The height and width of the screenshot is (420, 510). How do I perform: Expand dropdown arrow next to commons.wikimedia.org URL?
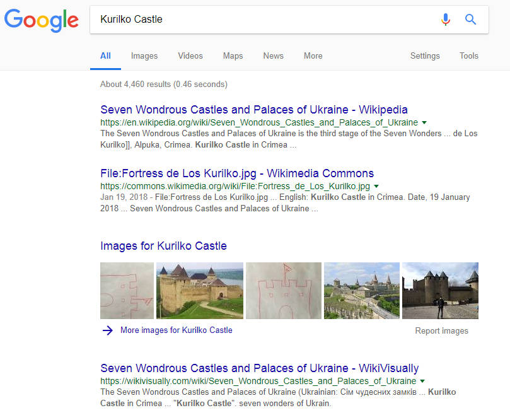376,187
